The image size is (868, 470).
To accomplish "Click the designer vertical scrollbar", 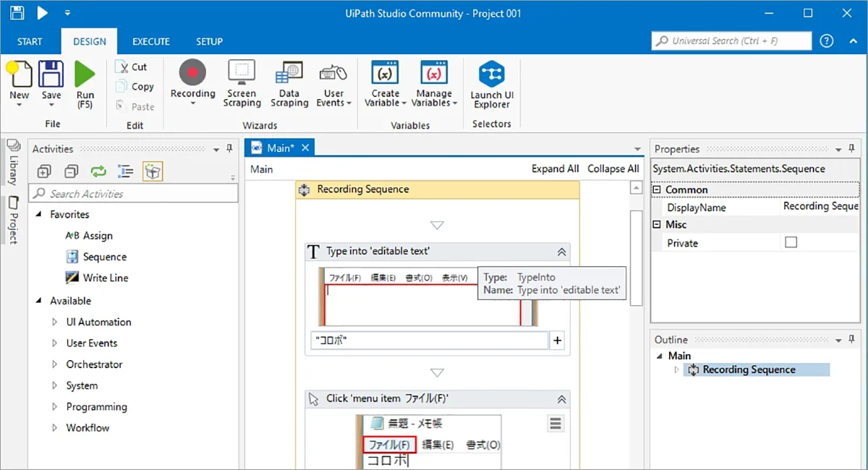I will (637, 257).
